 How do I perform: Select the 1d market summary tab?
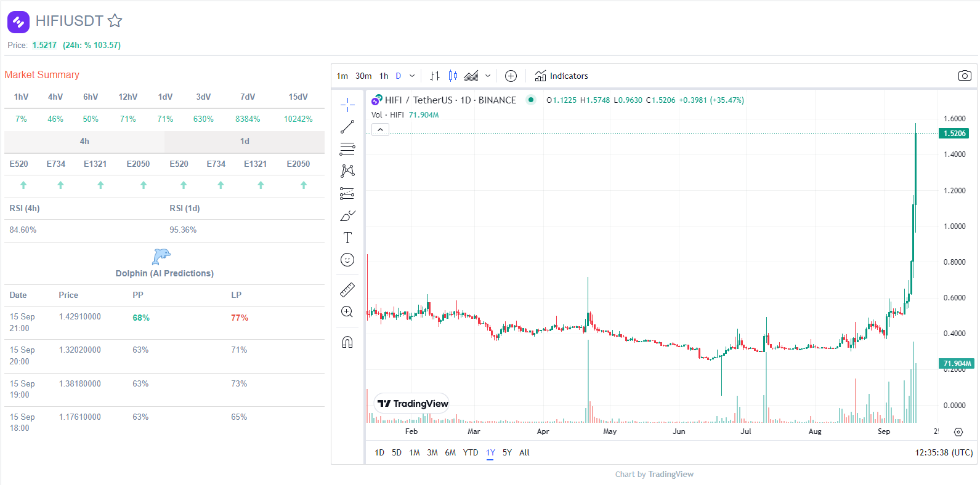245,142
